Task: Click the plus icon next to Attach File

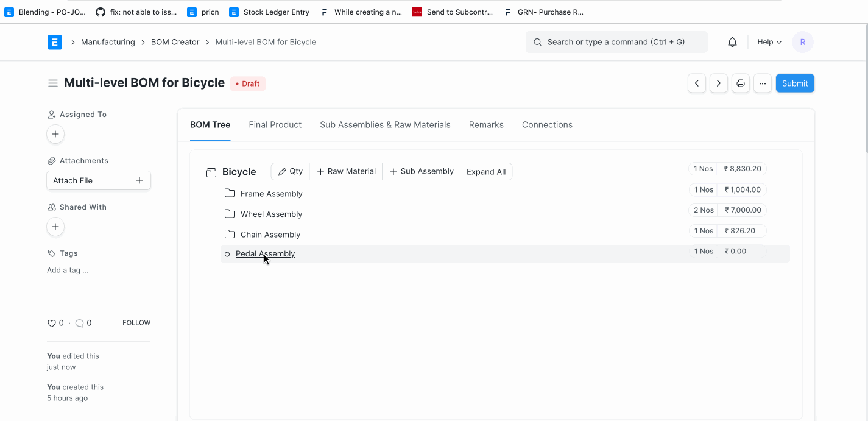Action: point(139,180)
